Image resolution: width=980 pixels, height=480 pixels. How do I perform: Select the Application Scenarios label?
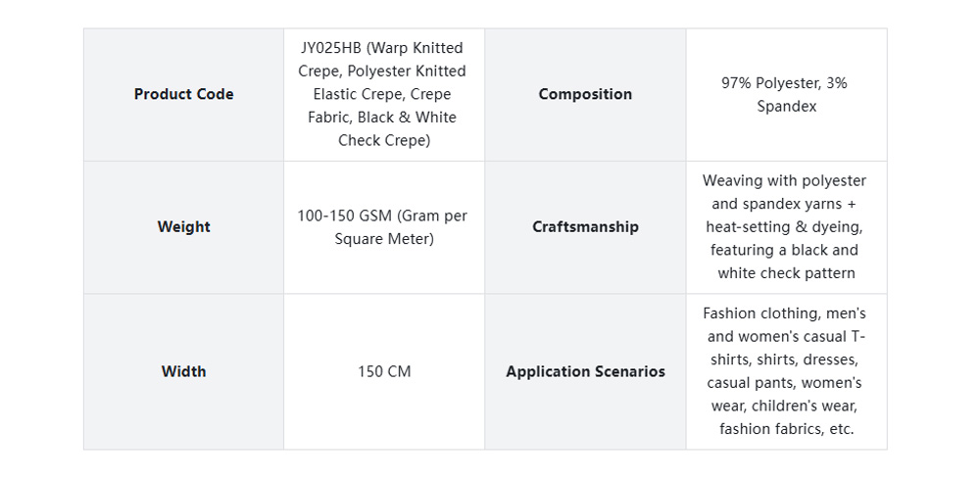coord(585,371)
